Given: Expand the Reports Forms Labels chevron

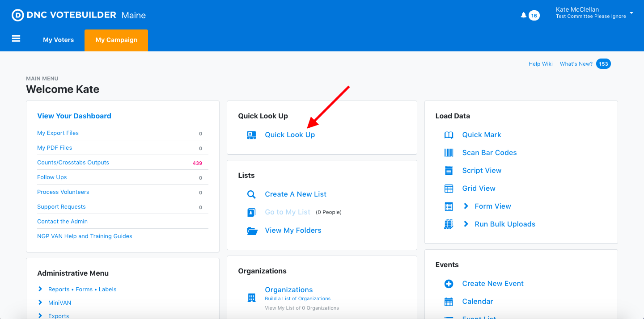Looking at the screenshot, I should [40, 289].
